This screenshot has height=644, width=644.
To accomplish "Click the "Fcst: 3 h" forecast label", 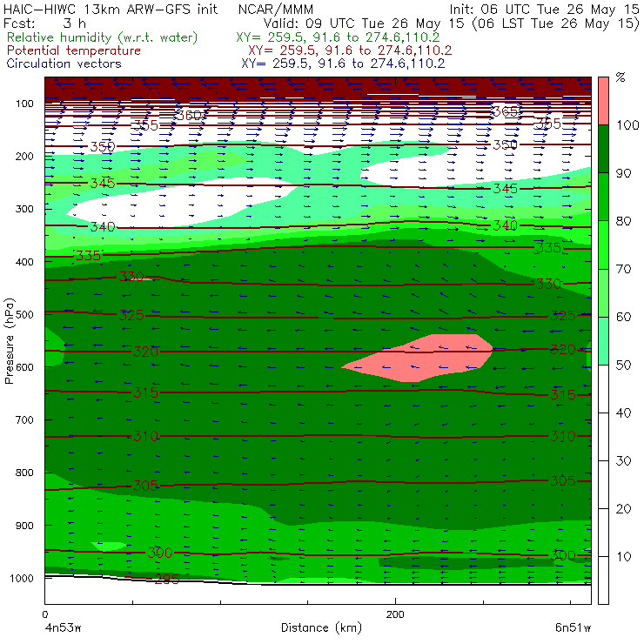I will 44,23.
